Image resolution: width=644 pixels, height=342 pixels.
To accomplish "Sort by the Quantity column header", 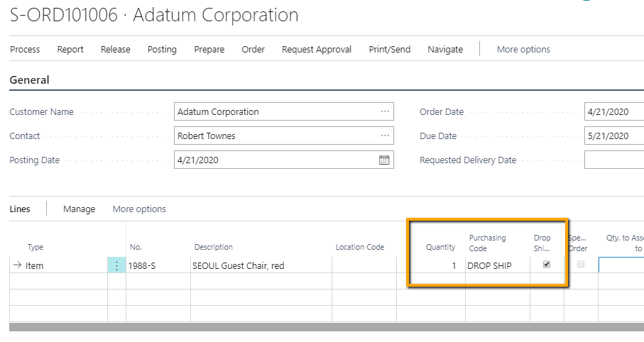I will pos(440,247).
